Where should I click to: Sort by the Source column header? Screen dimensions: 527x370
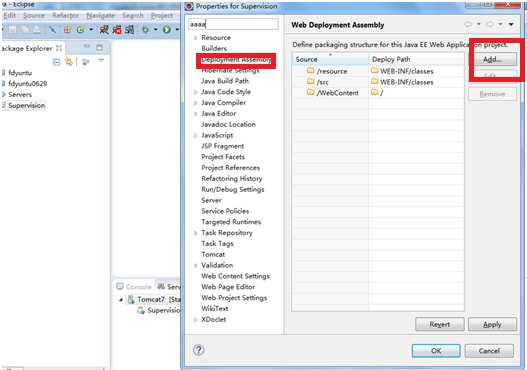(330, 59)
